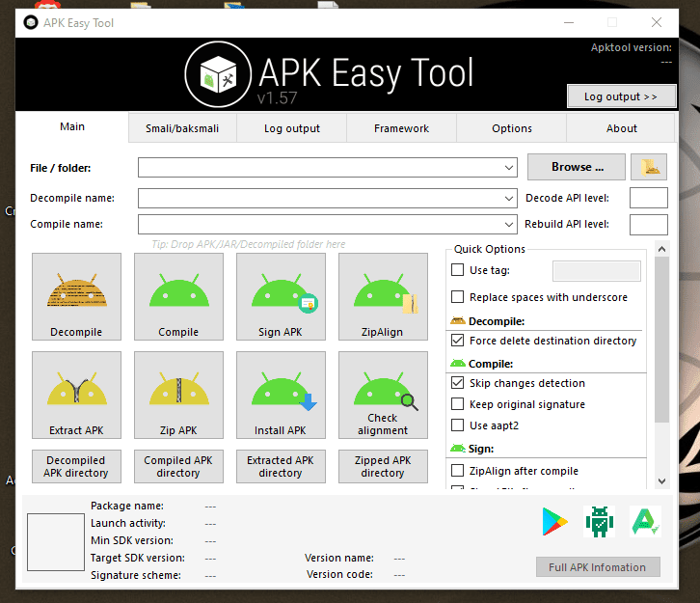Open the Options tab
Image resolution: width=700 pixels, height=603 pixels.
[x=512, y=128]
